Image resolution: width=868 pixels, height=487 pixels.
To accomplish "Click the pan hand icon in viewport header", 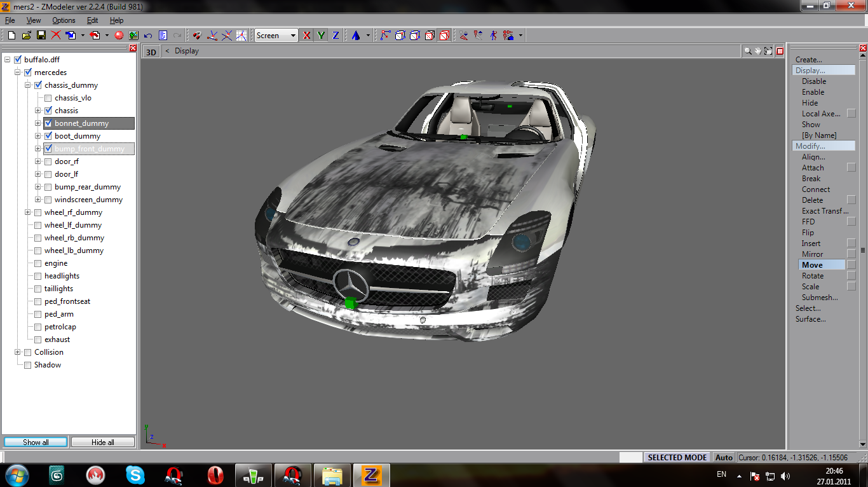I will 758,51.
